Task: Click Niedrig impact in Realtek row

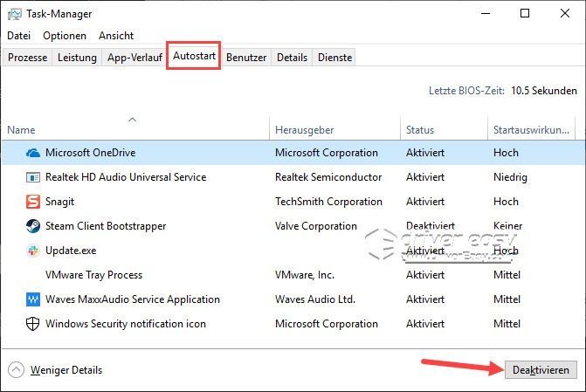Action: (x=510, y=177)
